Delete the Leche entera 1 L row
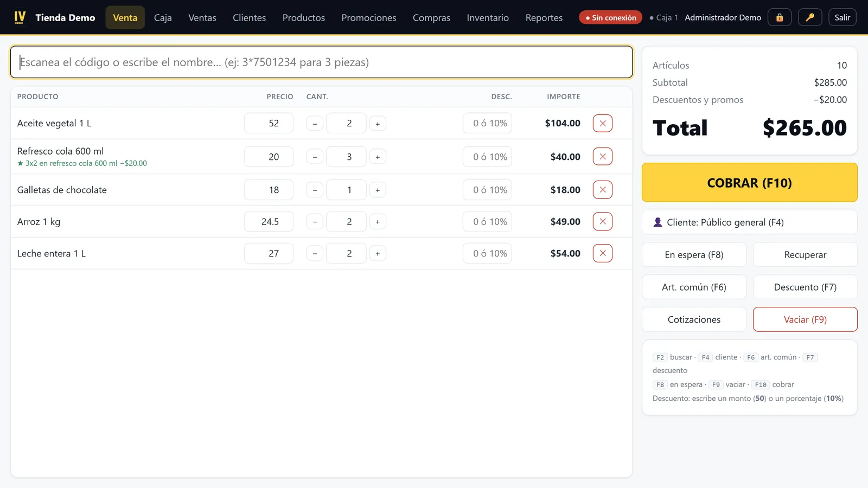 pyautogui.click(x=603, y=253)
